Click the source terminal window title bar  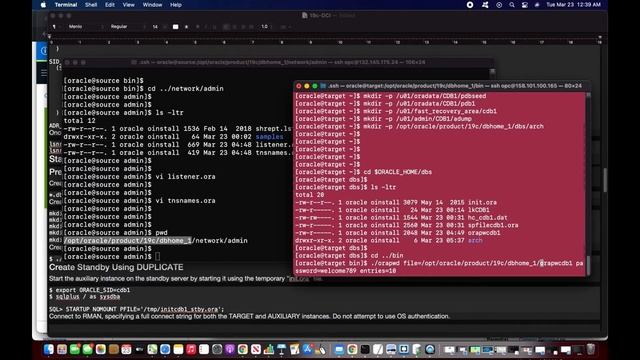click(x=278, y=62)
